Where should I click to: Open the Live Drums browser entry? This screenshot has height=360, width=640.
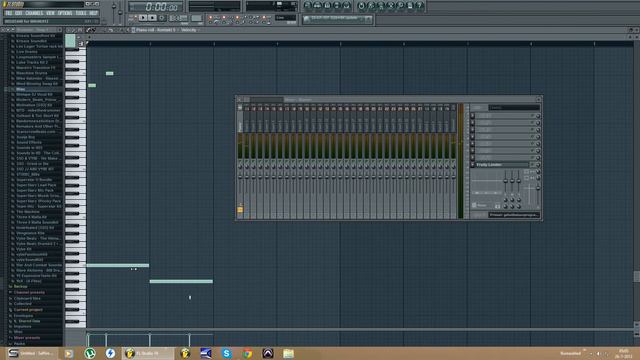tap(27, 52)
